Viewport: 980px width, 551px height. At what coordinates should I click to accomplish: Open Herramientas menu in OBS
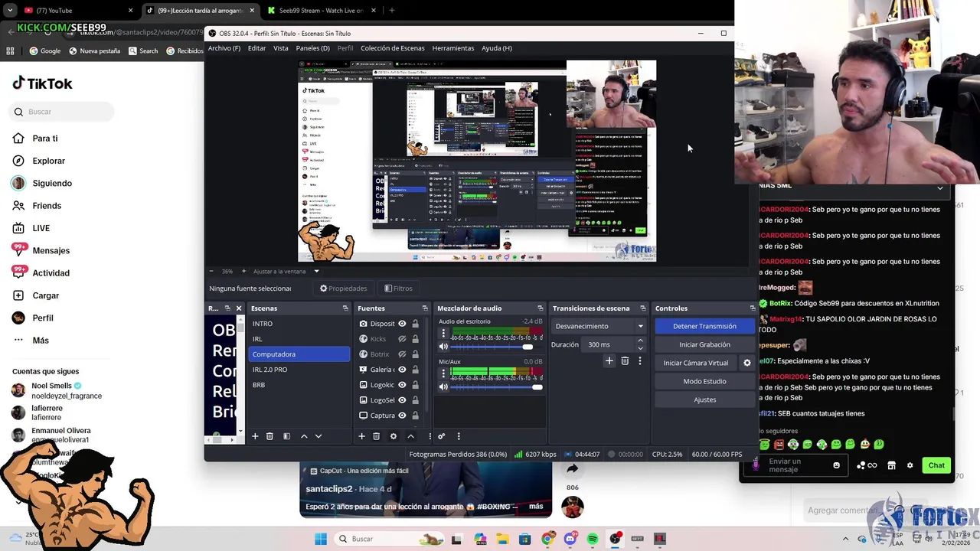pyautogui.click(x=452, y=48)
